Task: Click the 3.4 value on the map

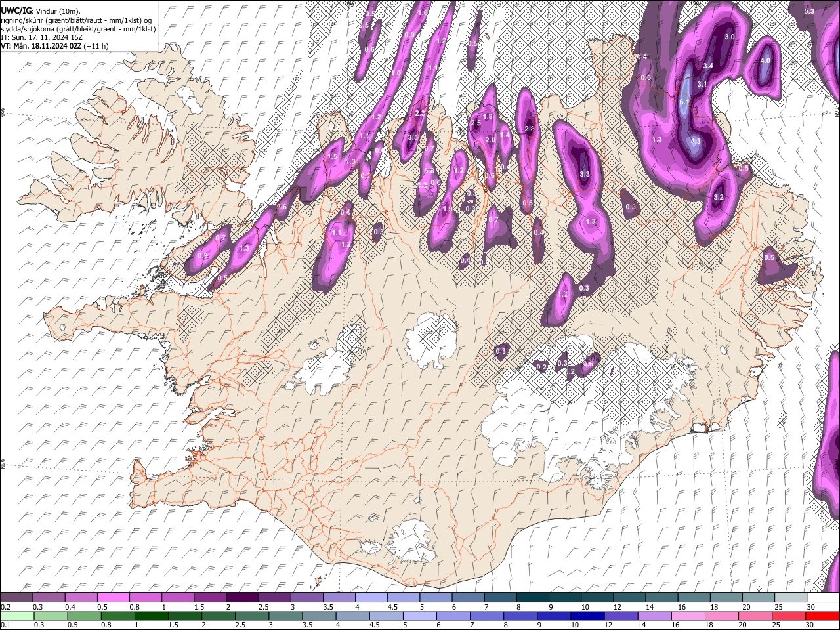Action: (708, 66)
